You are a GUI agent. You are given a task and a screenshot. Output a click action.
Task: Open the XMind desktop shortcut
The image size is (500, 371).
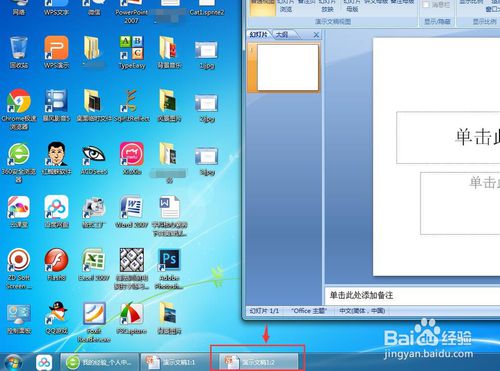coord(132,158)
